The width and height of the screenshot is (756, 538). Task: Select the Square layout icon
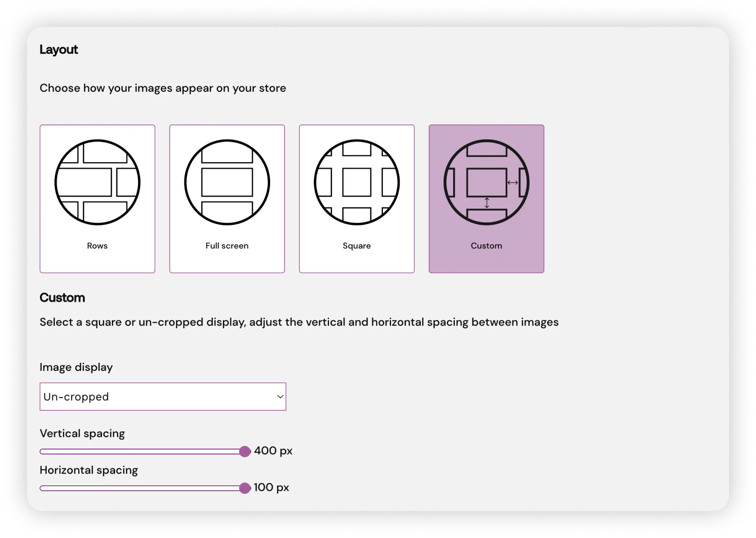[357, 182]
